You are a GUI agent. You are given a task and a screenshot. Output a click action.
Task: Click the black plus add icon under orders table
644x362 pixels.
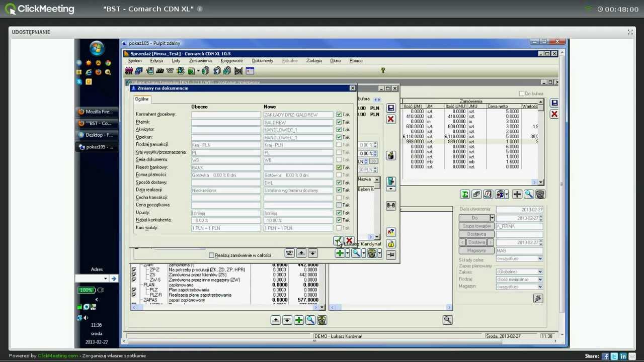[517, 195]
